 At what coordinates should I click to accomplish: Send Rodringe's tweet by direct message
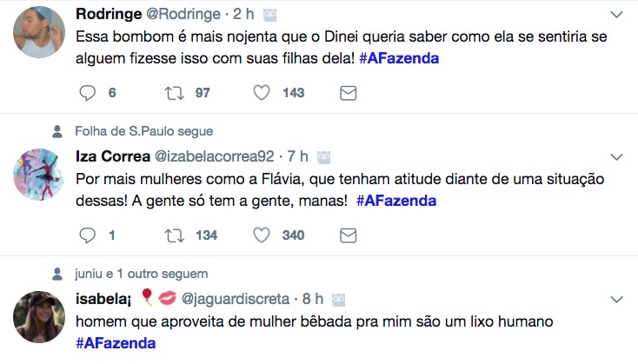[x=347, y=93]
